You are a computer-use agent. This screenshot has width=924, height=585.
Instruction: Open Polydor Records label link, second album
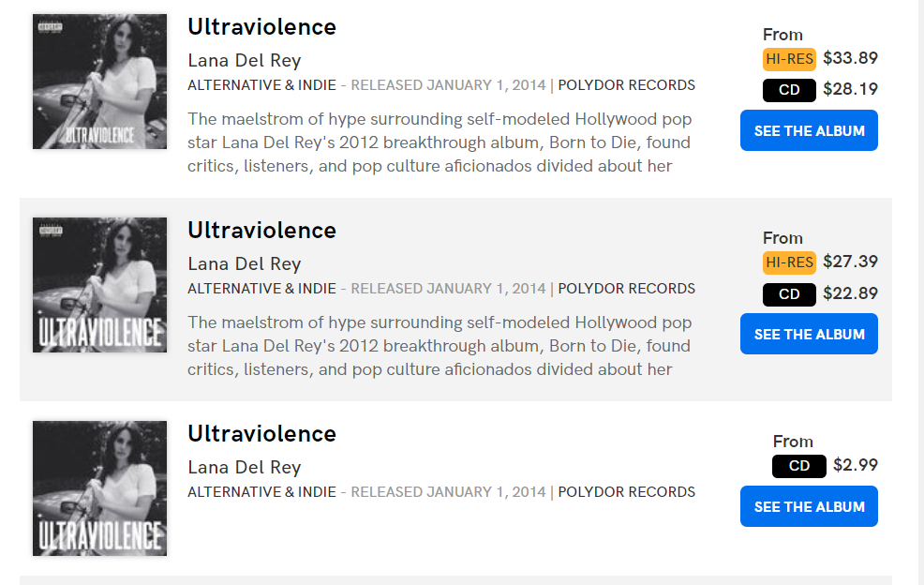pyautogui.click(x=626, y=289)
